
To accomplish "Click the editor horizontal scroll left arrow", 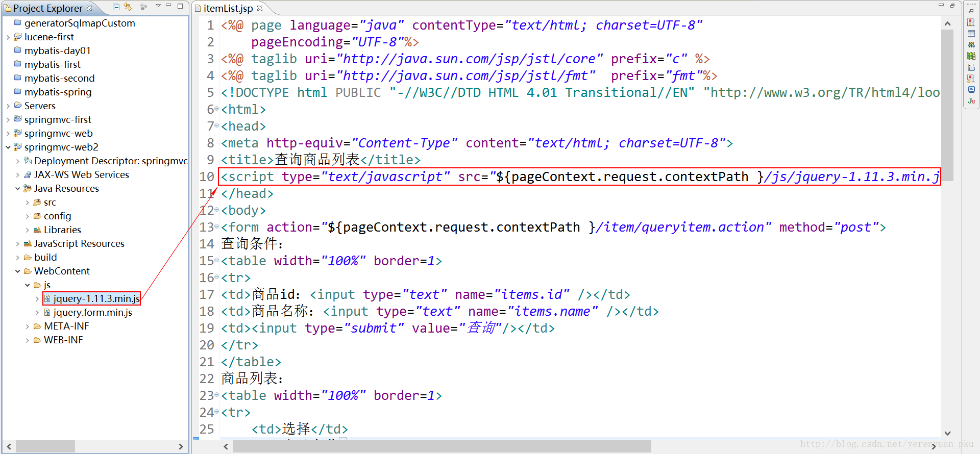I will pyautogui.click(x=227, y=446).
